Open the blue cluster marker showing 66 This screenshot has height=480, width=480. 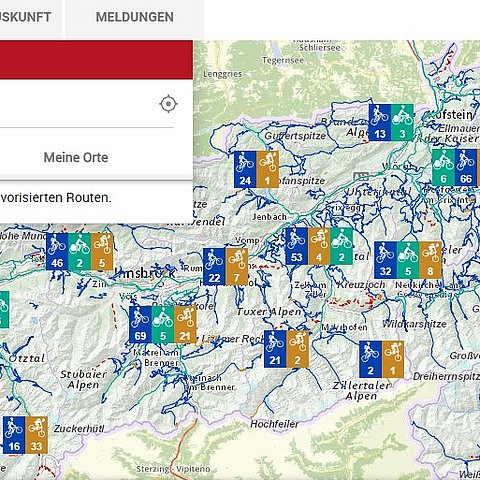466,167
